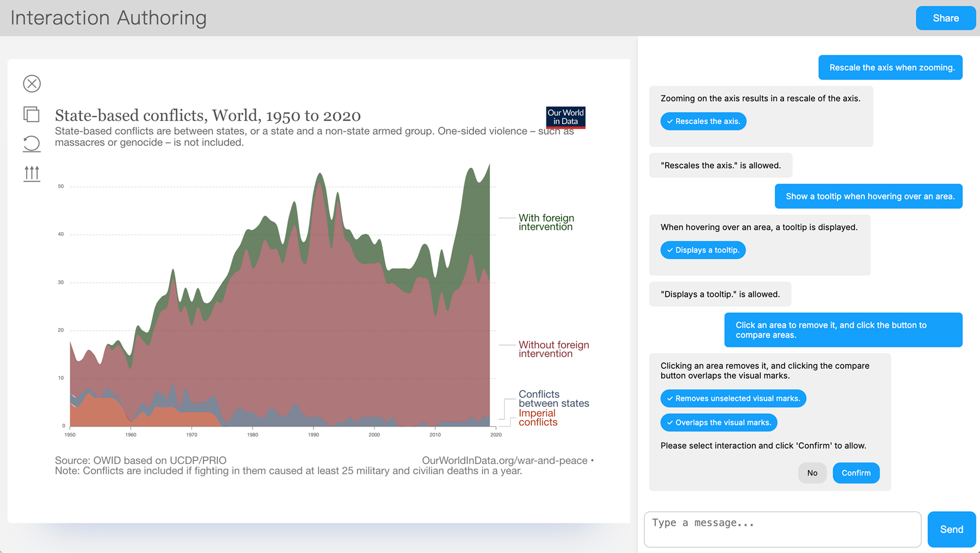
Task: Click the circled X close icon
Action: (x=32, y=84)
